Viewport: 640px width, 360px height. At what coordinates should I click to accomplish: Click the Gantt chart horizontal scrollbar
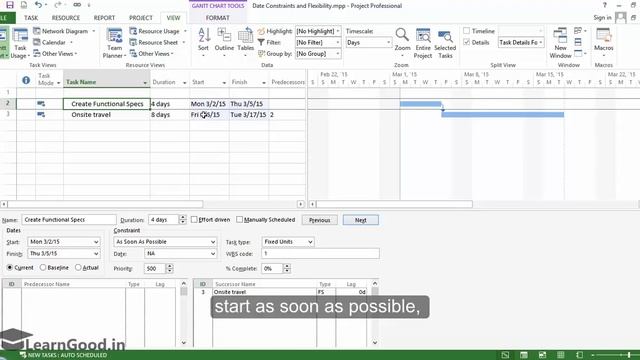click(394, 204)
